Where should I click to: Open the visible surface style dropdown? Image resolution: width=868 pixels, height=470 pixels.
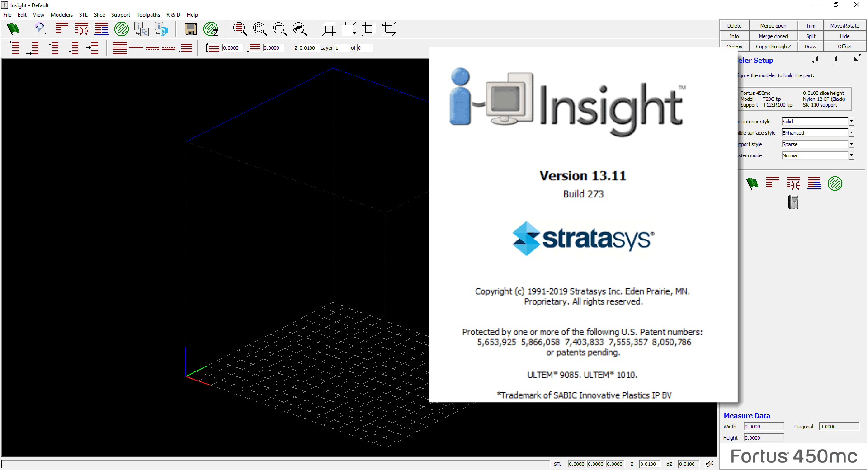pyautogui.click(x=851, y=133)
